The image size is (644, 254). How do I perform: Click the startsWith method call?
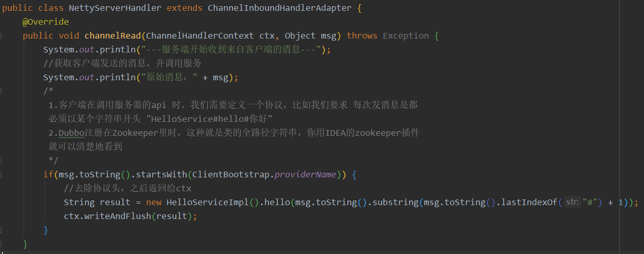164,174
